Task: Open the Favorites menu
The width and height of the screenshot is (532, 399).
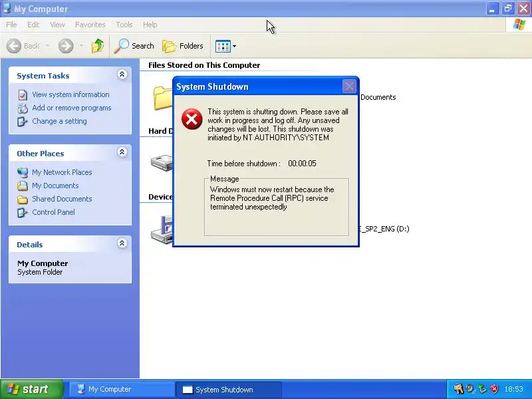Action: click(90, 25)
